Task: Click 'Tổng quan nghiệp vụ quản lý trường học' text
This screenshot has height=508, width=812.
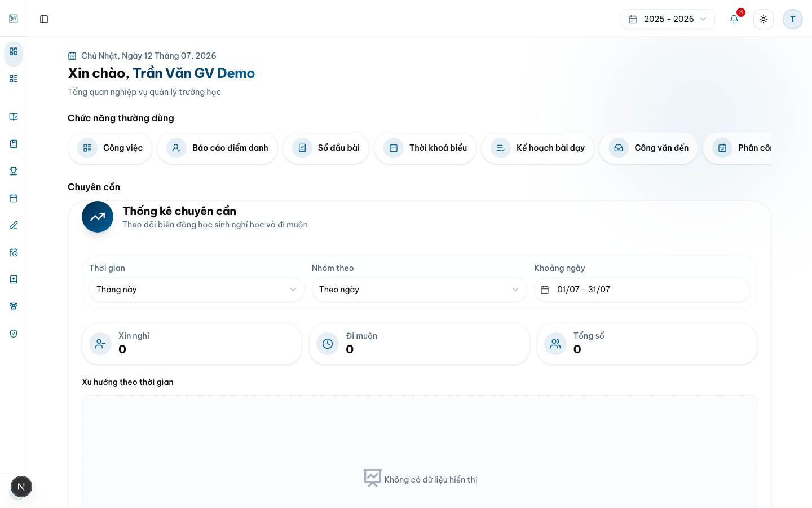Action: coord(144,92)
